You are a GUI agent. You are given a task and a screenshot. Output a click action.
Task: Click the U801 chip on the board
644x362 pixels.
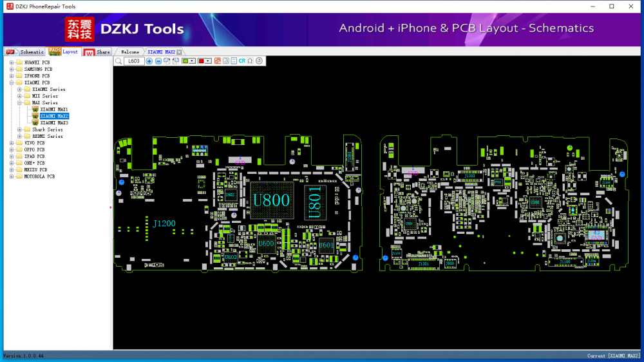(315, 202)
